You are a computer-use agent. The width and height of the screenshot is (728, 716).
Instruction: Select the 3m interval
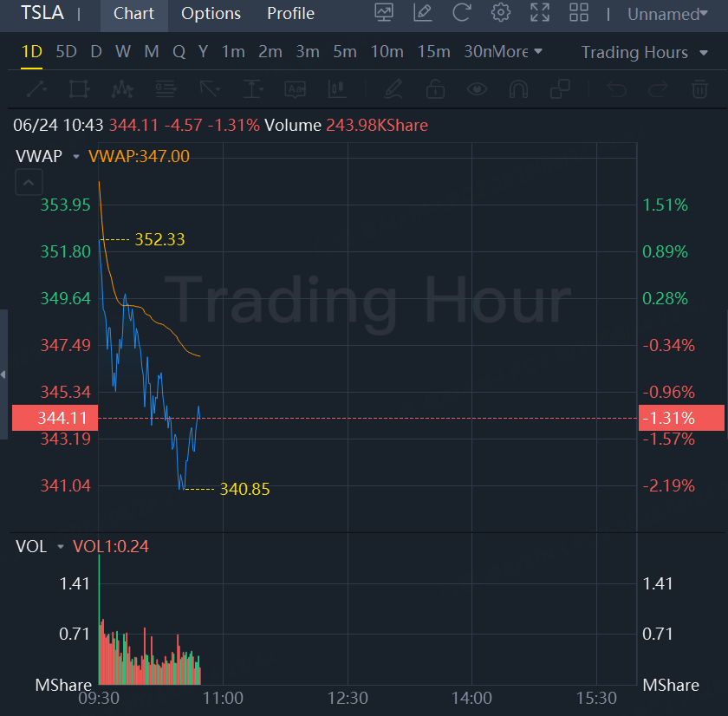coord(308,51)
